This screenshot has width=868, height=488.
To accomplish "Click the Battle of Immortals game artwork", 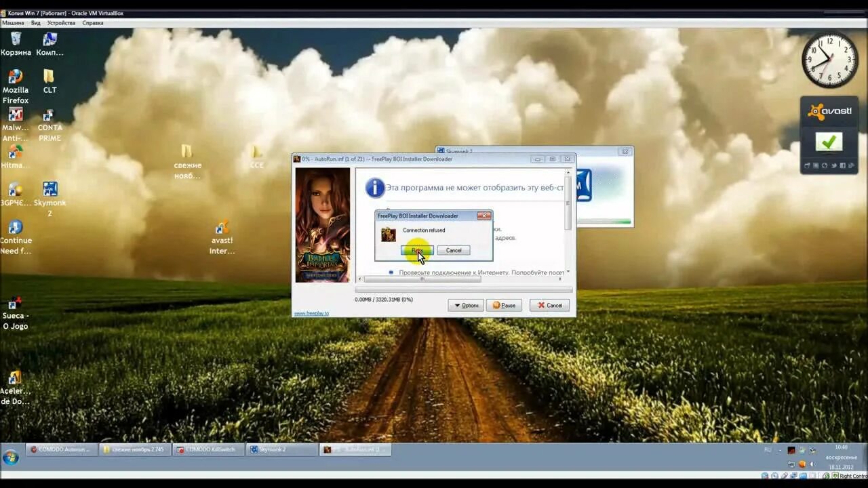I will (x=323, y=225).
